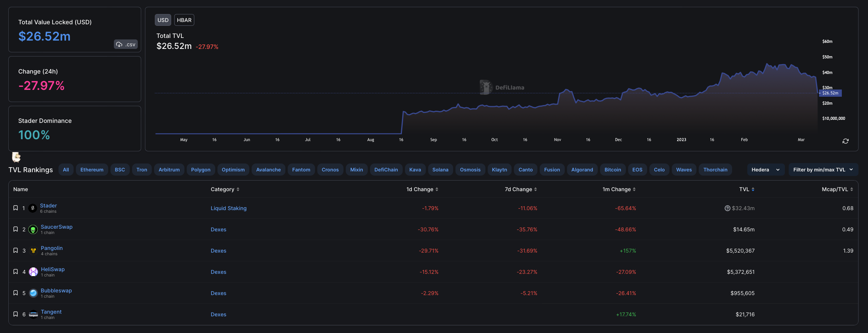Select the Avalanche chain tab
Screen dimensions: 868x333
pyautogui.click(x=268, y=170)
